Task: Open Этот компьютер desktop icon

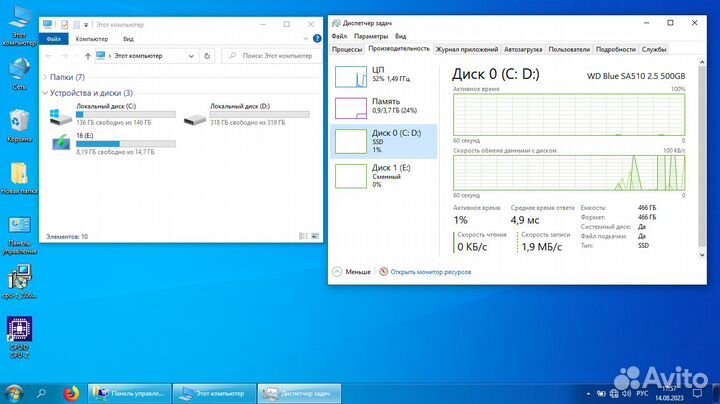Action: pos(19,25)
